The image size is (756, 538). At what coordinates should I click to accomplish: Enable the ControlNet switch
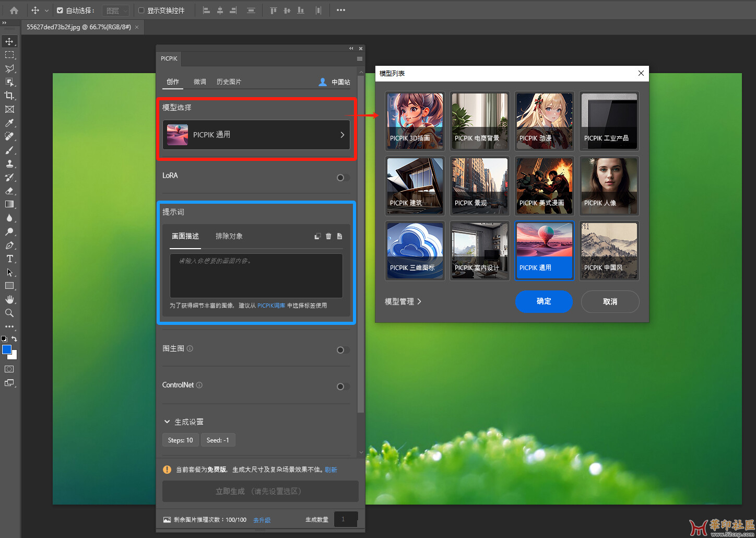tap(343, 387)
